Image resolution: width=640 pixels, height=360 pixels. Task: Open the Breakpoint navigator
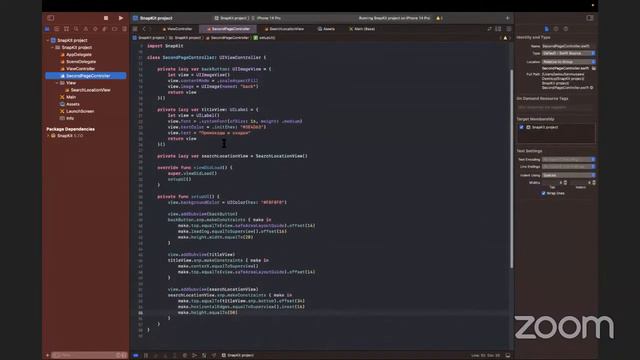tap(115, 29)
